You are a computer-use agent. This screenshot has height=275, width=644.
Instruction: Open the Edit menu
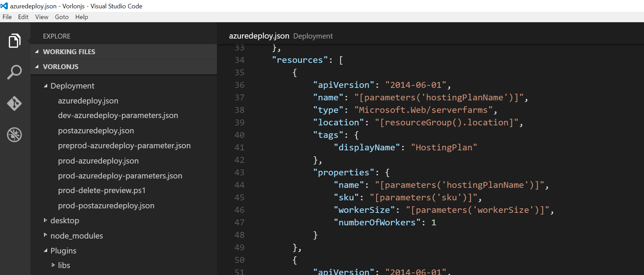tap(23, 17)
